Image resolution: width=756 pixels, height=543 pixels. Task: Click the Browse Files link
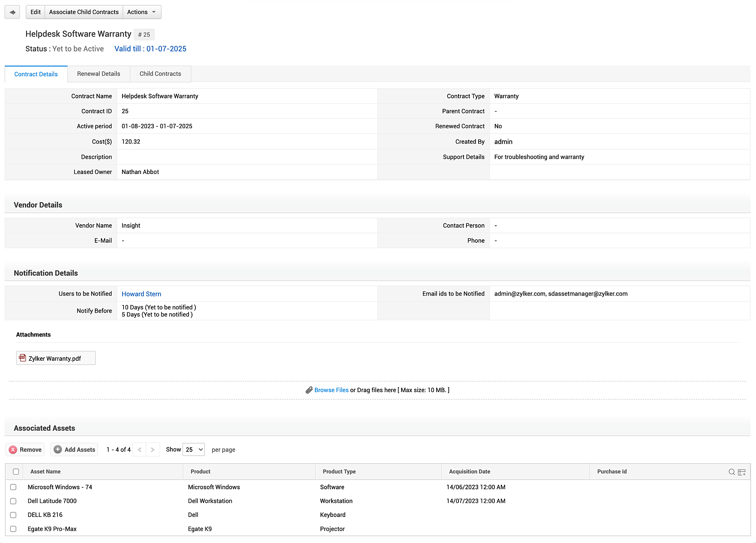tap(331, 390)
